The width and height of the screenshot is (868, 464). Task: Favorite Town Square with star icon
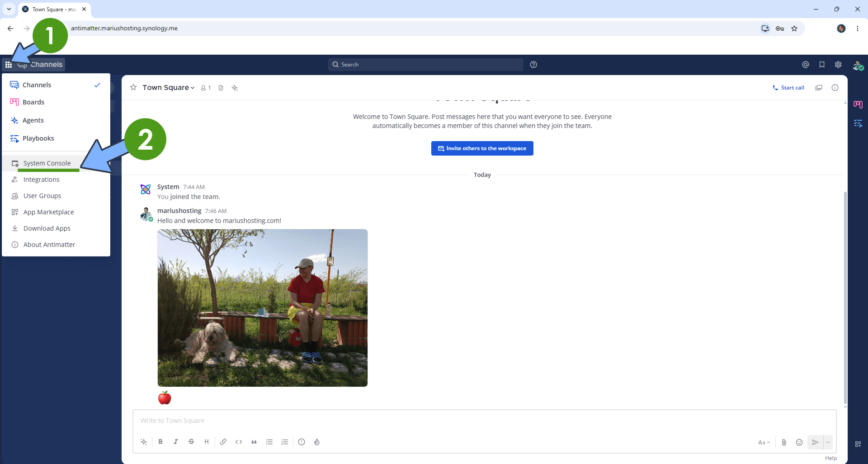tap(133, 87)
